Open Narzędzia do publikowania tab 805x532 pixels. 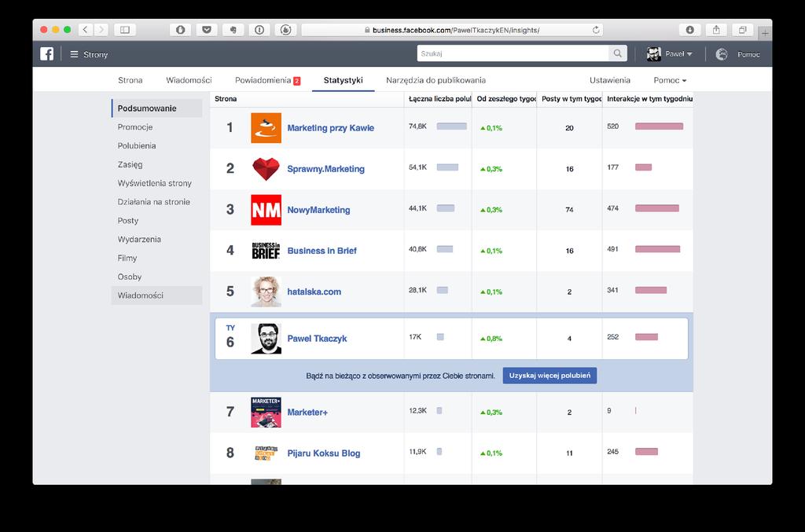(436, 80)
